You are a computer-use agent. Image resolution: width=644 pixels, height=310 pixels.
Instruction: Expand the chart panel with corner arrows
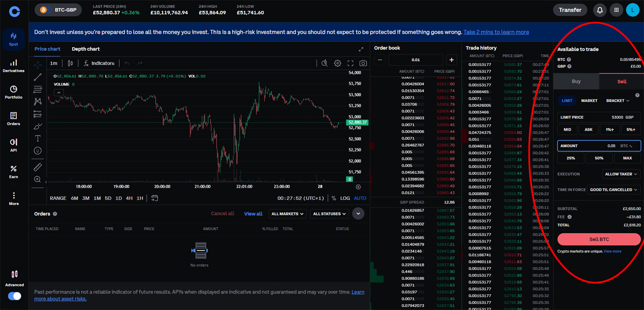pyautogui.click(x=361, y=49)
